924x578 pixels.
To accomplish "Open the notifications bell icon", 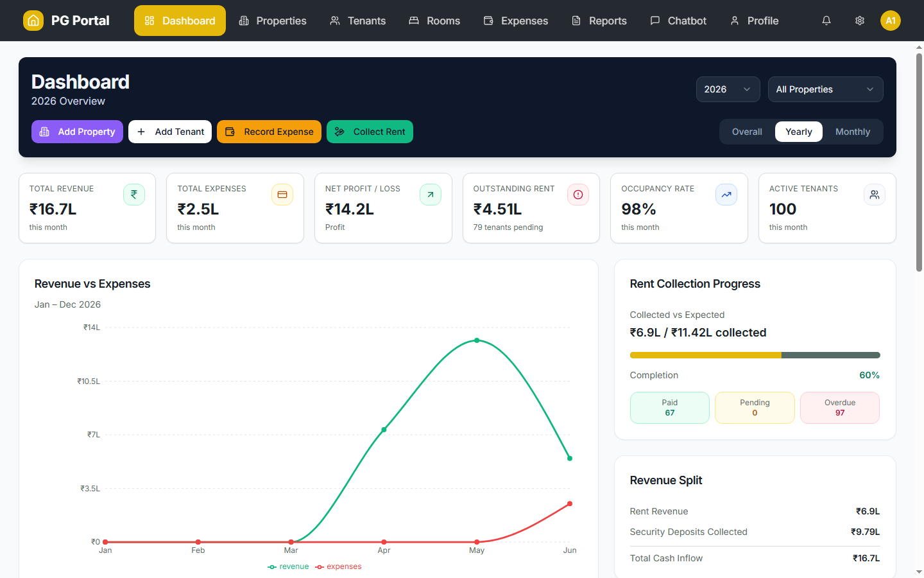I will [x=826, y=21].
